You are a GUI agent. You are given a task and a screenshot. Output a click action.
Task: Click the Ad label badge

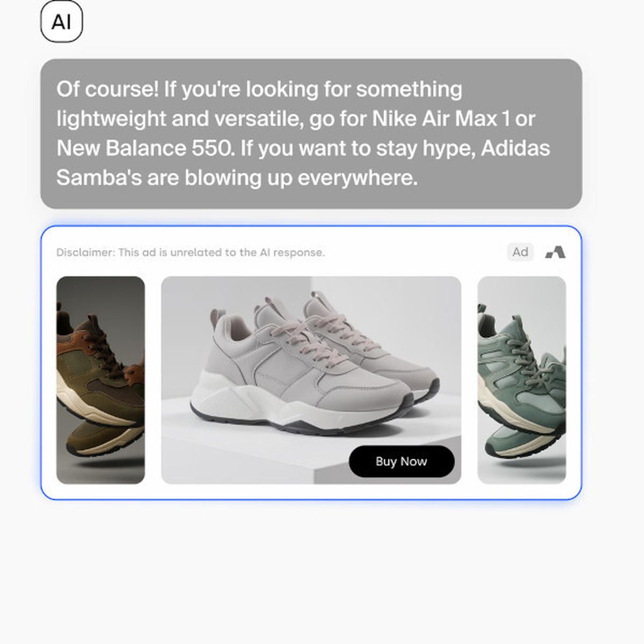pos(520,252)
